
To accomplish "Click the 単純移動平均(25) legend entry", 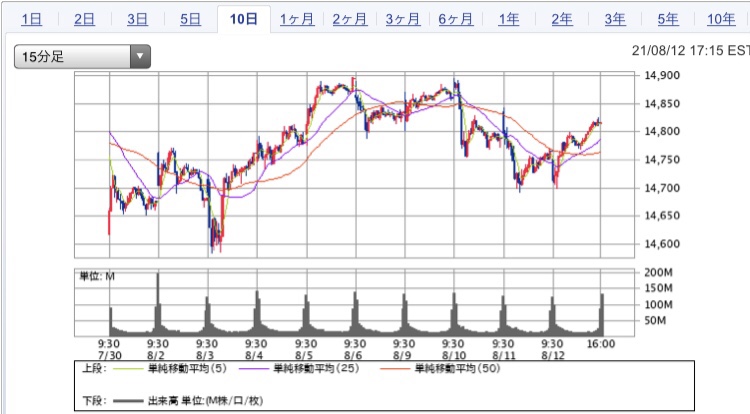I will click(x=316, y=369).
